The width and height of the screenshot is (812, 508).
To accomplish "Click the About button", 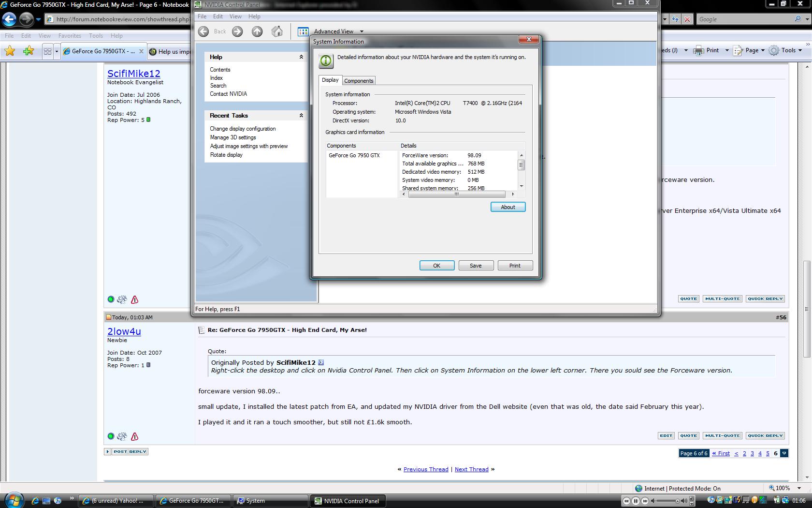I will (508, 207).
